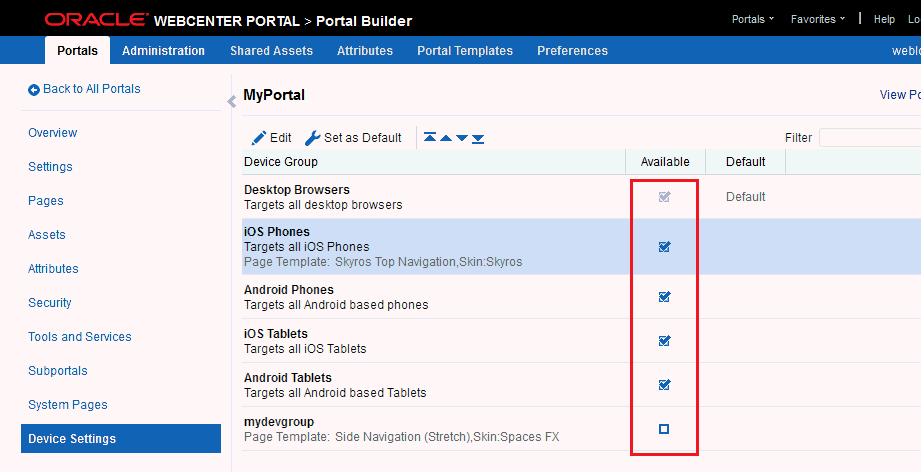This screenshot has width=921, height=472.
Task: Open the Favorites dropdown menu
Action: pyautogui.click(x=818, y=19)
